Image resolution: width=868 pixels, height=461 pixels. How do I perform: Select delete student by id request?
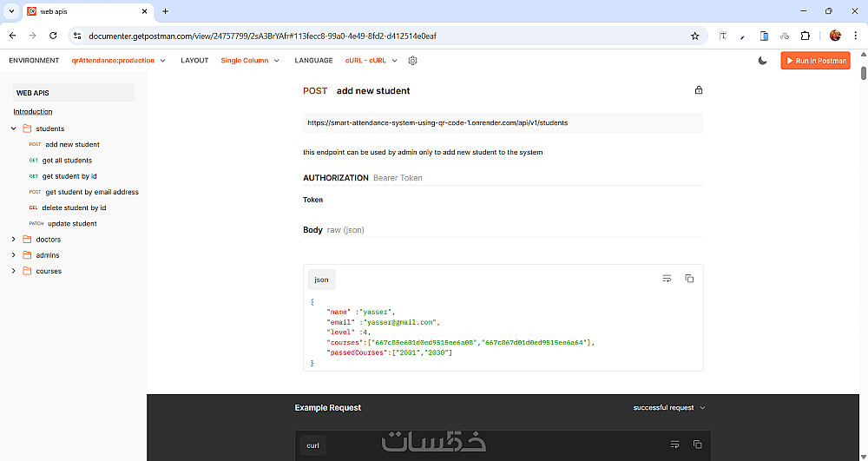coord(74,208)
